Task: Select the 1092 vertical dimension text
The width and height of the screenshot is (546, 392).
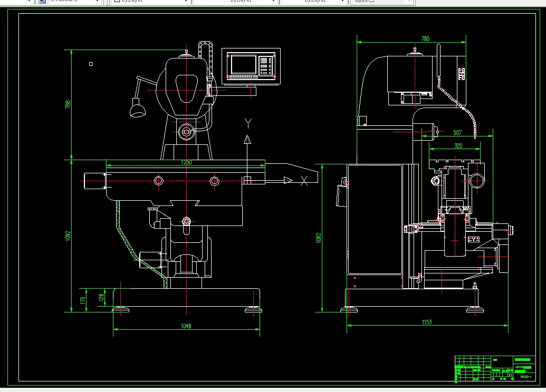Action: [x=68, y=236]
